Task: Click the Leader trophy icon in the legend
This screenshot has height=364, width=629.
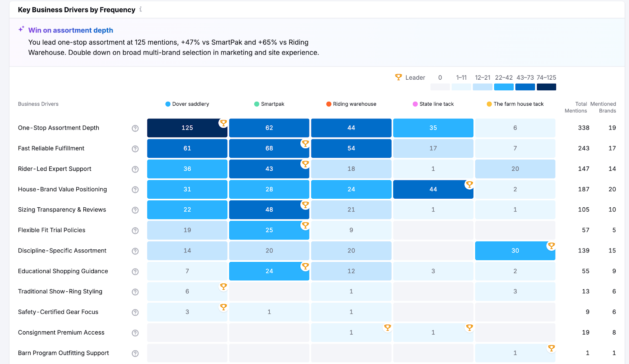Action: click(x=398, y=77)
